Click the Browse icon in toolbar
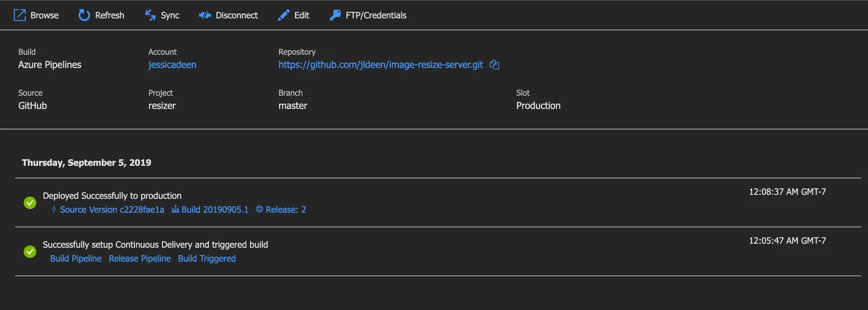 (20, 15)
